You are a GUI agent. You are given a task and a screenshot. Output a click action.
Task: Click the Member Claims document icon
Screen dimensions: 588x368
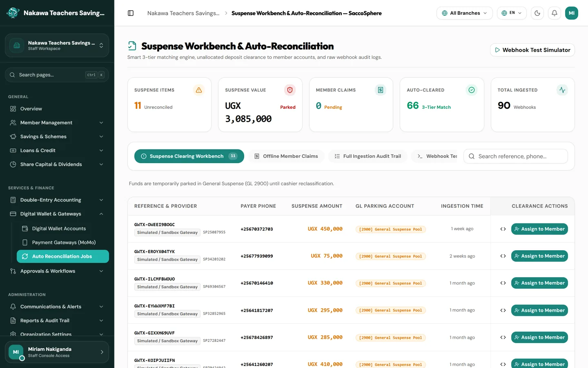point(381,90)
